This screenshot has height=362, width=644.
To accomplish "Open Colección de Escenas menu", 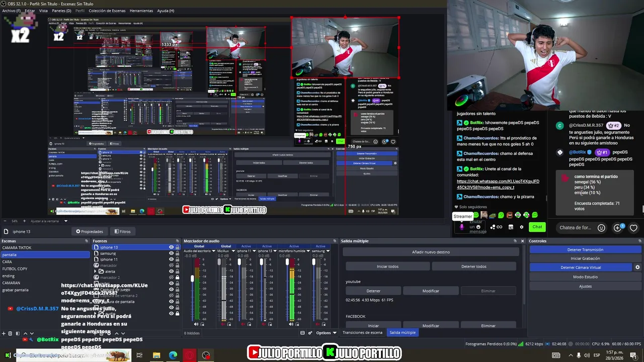I will click(107, 11).
